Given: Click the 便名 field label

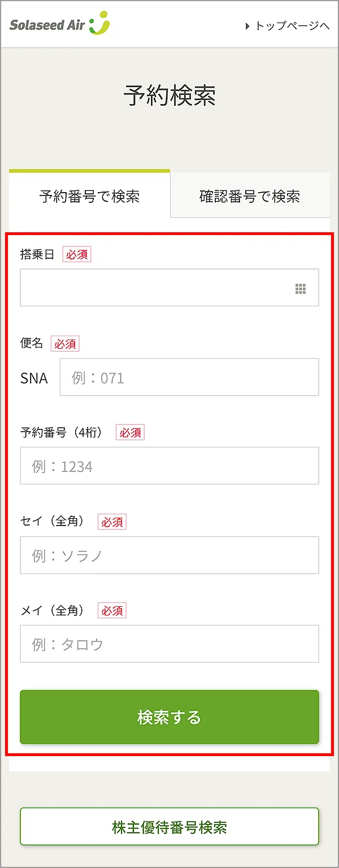Looking at the screenshot, I should point(32,343).
